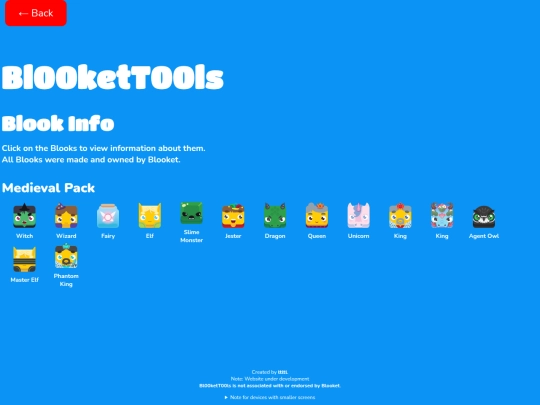The width and height of the screenshot is (540, 405).
Task: Click 'All Blooks were made and owned' line
Action: [x=91, y=160]
